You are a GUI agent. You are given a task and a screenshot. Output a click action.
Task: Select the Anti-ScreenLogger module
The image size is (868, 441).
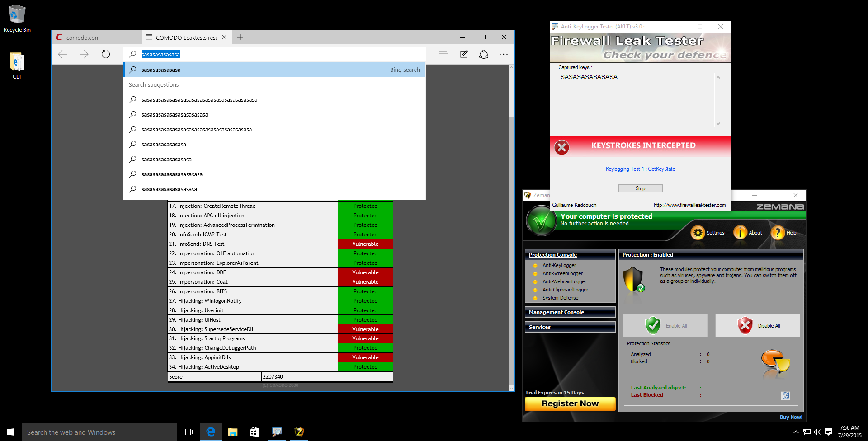563,273
